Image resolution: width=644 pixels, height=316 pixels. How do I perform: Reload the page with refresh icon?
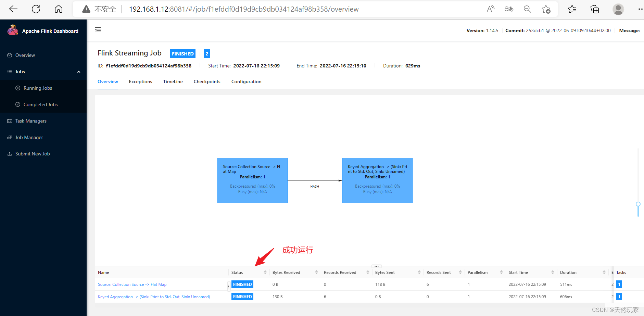(36, 9)
